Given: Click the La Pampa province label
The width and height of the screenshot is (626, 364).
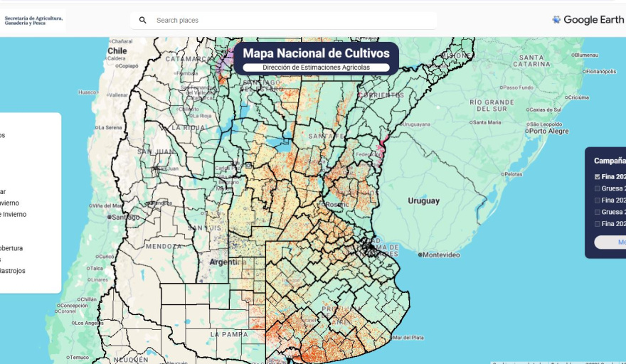Looking at the screenshot, I should click(228, 333).
